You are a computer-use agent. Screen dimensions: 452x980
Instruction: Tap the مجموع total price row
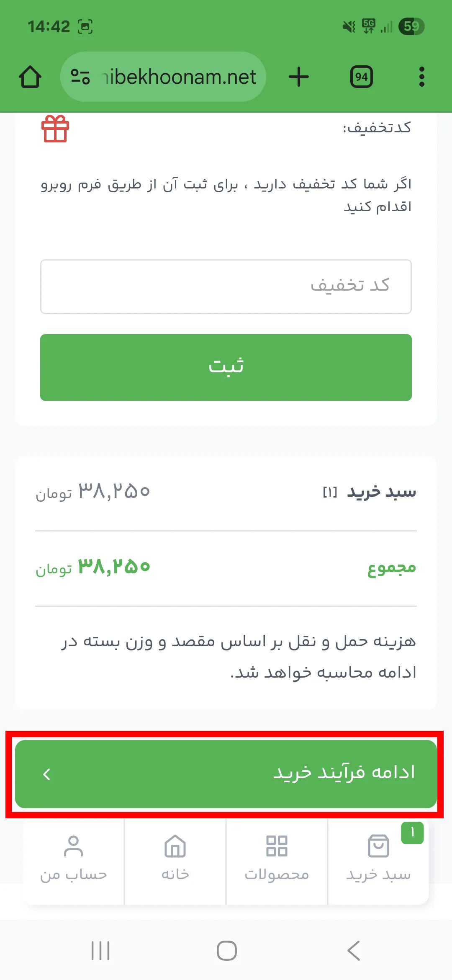[x=226, y=568]
